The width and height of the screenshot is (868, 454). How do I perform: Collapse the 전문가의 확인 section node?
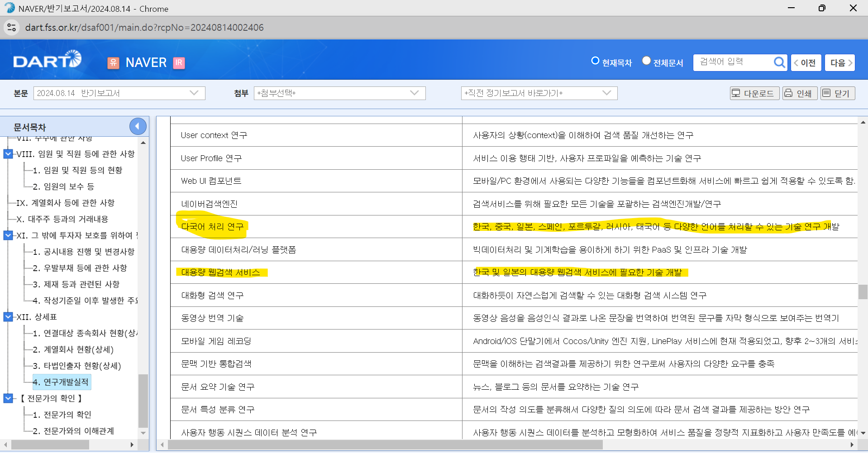pos(8,398)
